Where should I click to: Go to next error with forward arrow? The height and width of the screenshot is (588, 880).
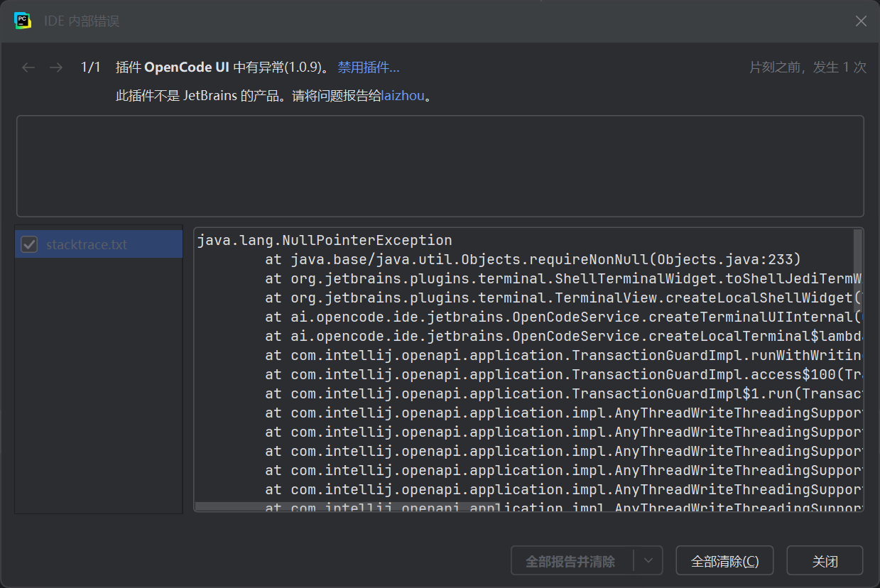(x=56, y=67)
